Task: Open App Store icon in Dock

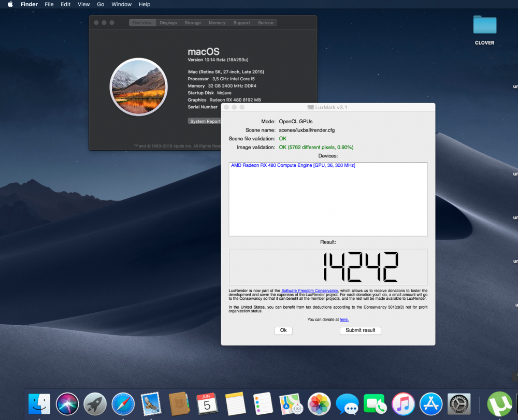Action: (x=431, y=404)
